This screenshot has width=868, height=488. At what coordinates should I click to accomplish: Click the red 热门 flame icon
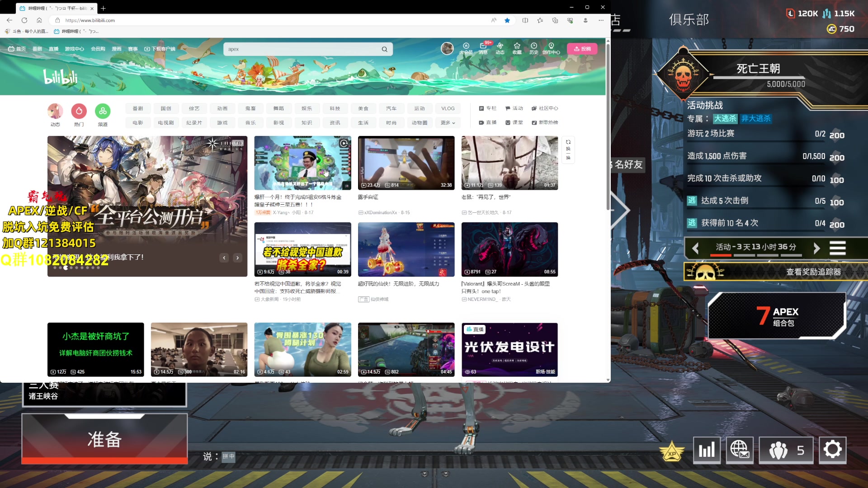point(79,111)
